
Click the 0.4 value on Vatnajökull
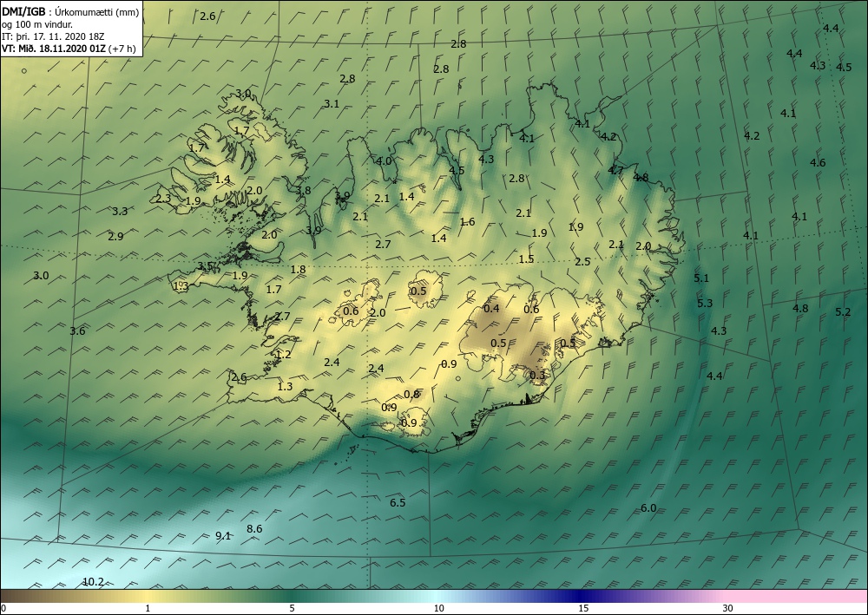[491, 308]
